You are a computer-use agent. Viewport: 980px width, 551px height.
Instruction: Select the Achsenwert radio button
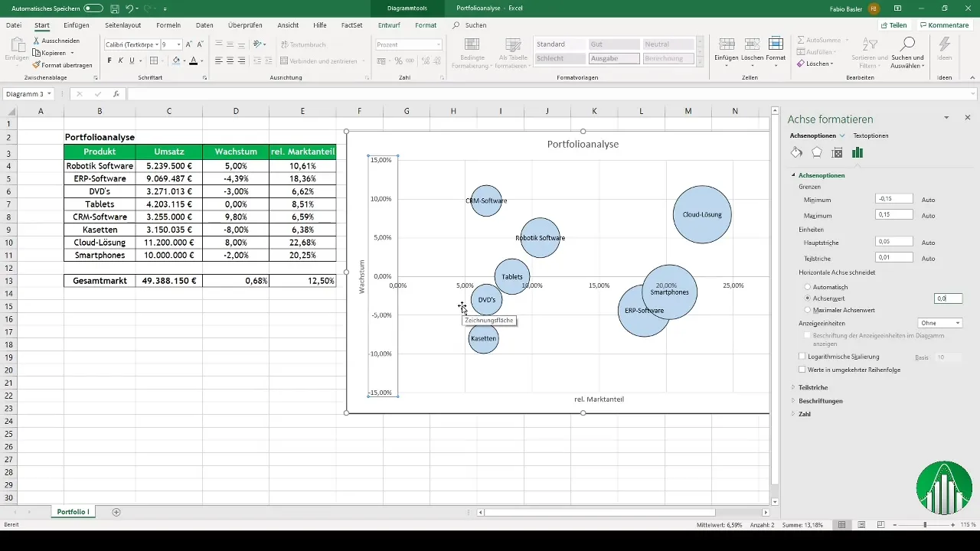[x=807, y=298]
